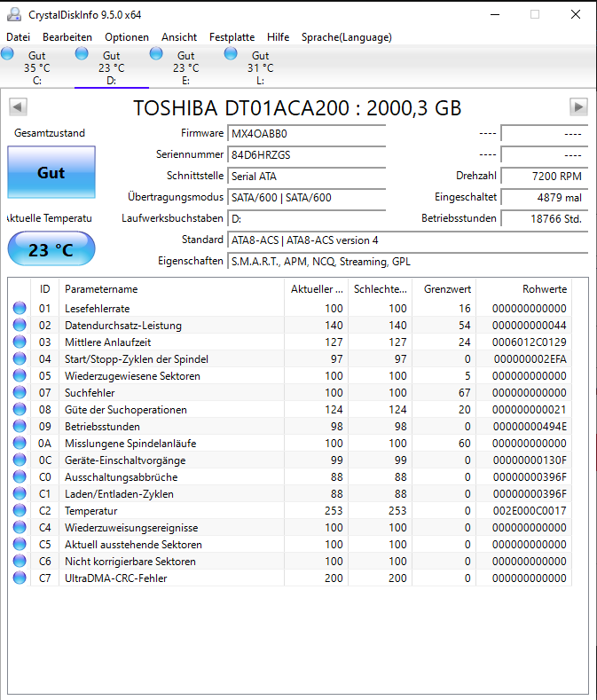Click status circle of Datendurchsatz-Leistung row
The image size is (597, 700).
[20, 325]
